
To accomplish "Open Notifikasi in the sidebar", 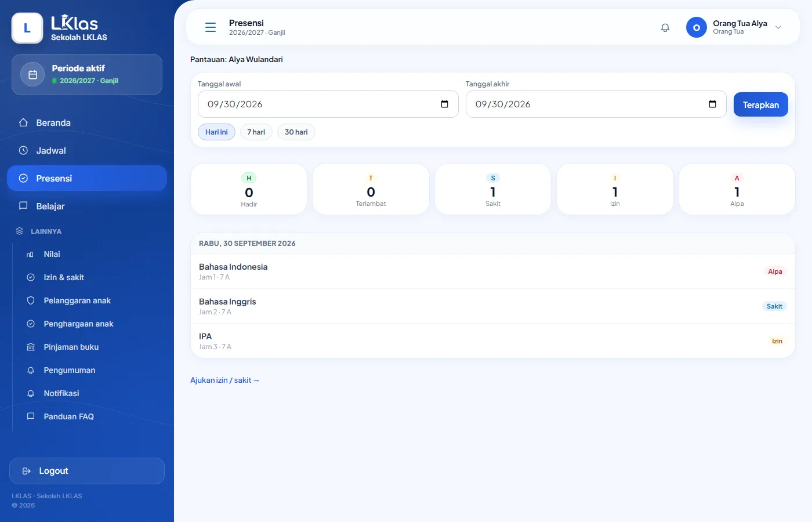I will 93,394.
